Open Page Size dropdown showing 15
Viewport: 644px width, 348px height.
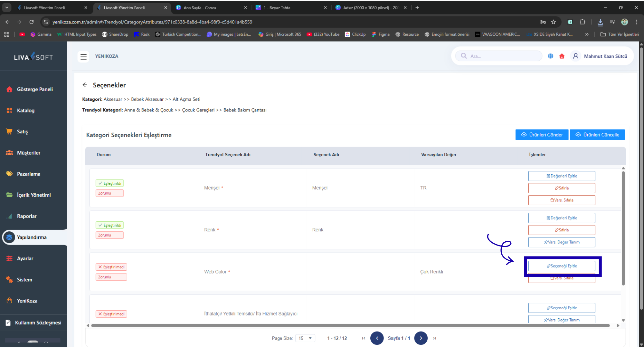pyautogui.click(x=305, y=338)
